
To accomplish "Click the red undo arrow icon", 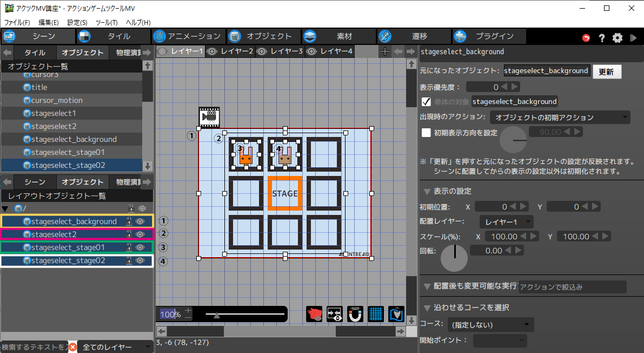I will tap(586, 37).
